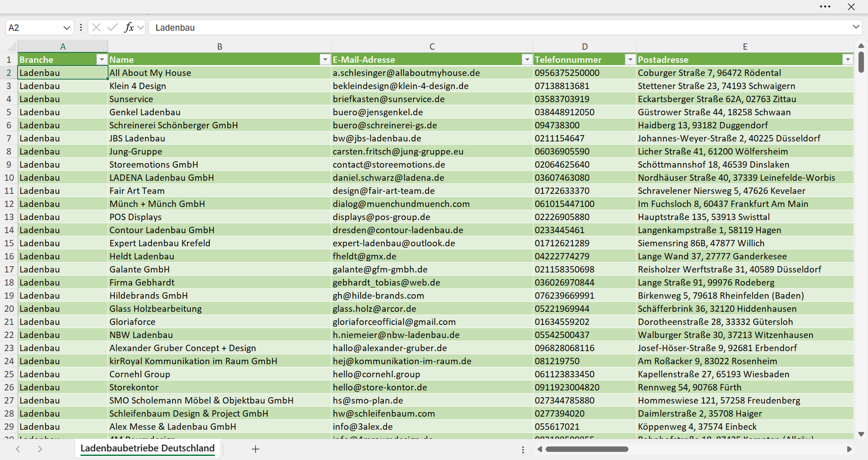Select the Glass Holzbearbeitung cell
The image size is (868, 460).
219,309
